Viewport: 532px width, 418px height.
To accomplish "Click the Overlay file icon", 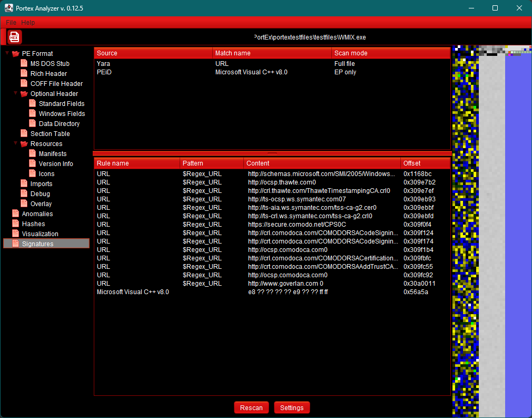I will pos(24,204).
